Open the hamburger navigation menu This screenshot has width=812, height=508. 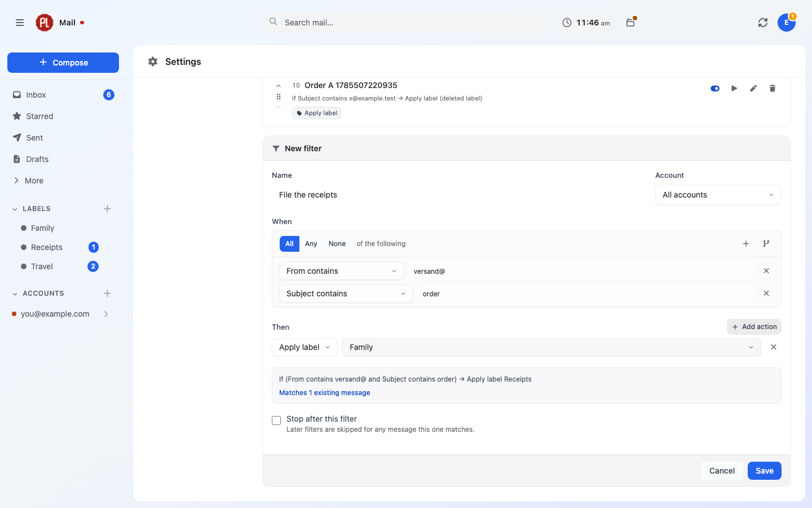point(20,23)
